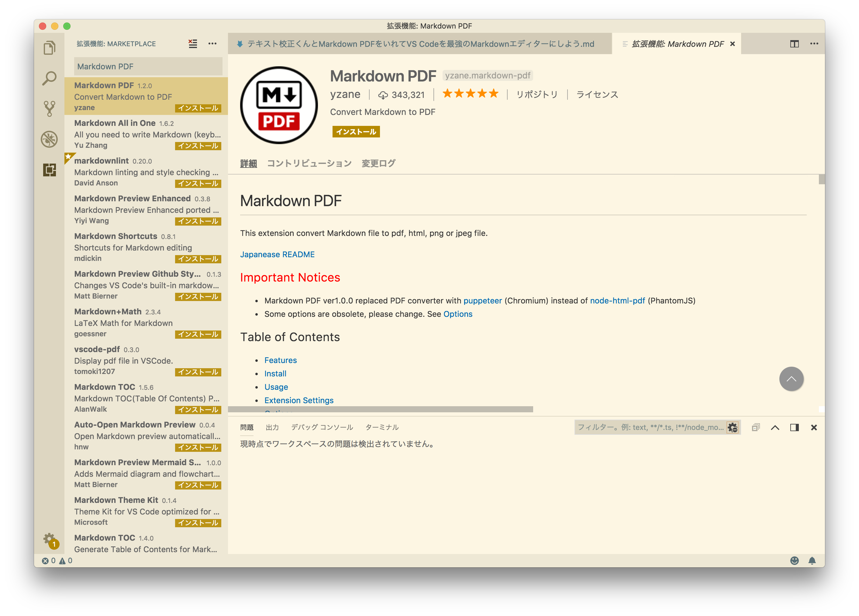Open more actions menu in the Extensions sidebar

pyautogui.click(x=212, y=43)
